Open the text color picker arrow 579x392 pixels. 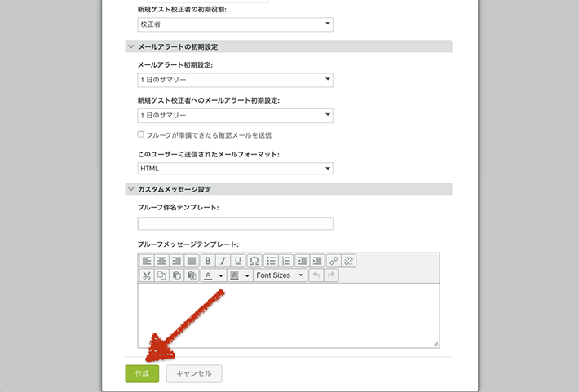click(220, 276)
